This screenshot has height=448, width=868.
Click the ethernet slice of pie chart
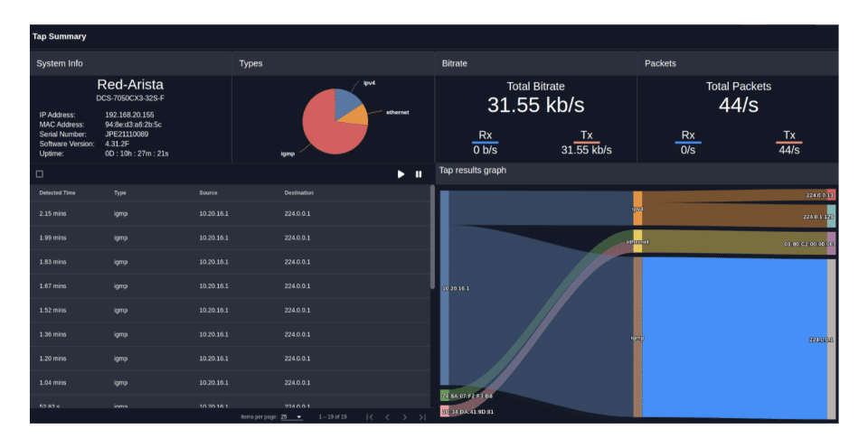click(x=358, y=116)
